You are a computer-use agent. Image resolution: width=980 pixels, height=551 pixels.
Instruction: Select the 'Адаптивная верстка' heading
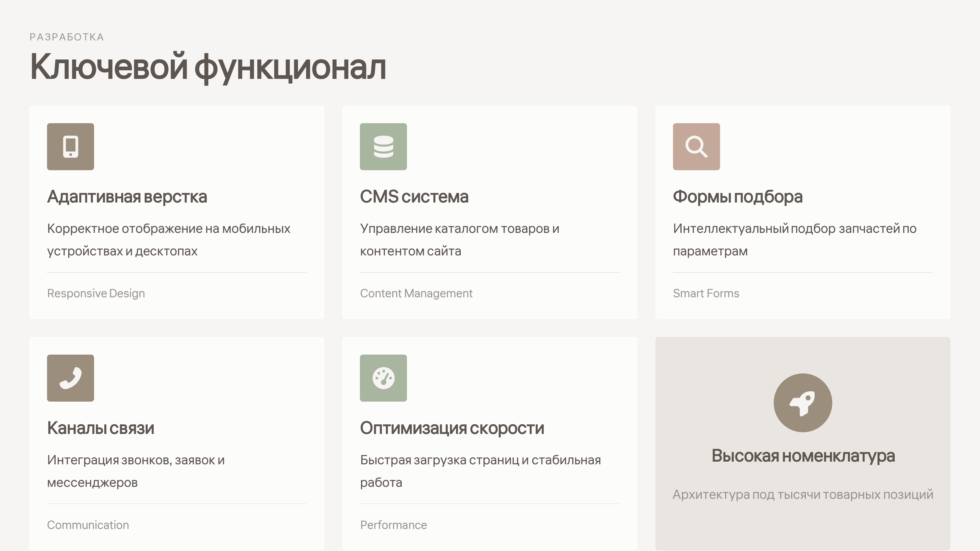[127, 197]
